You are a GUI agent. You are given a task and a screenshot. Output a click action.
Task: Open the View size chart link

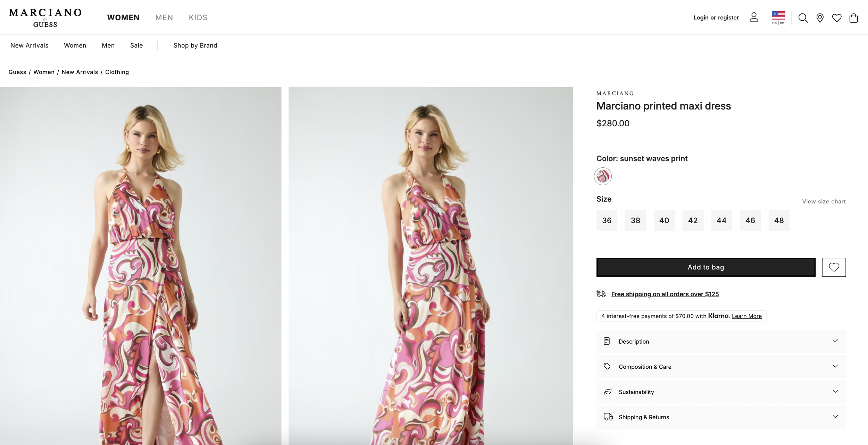824,201
